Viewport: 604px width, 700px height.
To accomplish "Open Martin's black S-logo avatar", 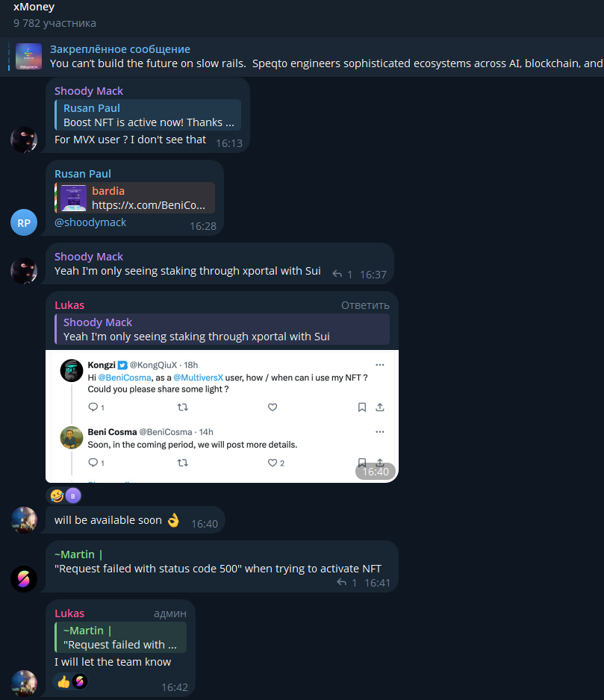I will (x=24, y=579).
